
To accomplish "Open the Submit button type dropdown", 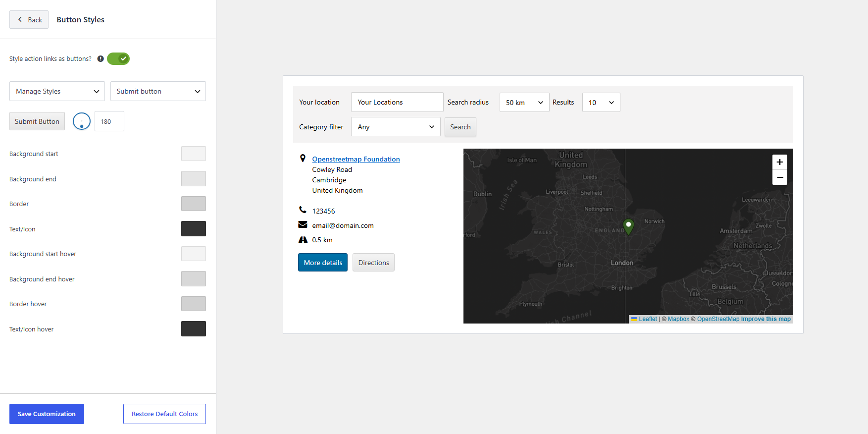I will point(158,91).
